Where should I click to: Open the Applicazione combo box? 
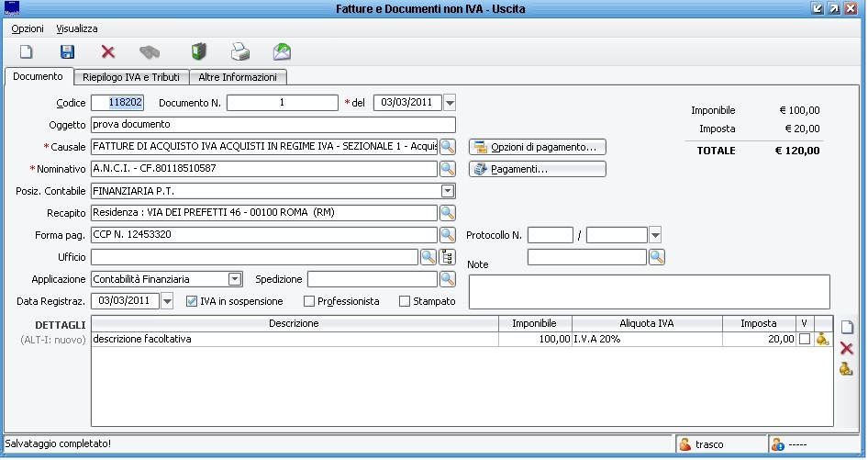(235, 279)
